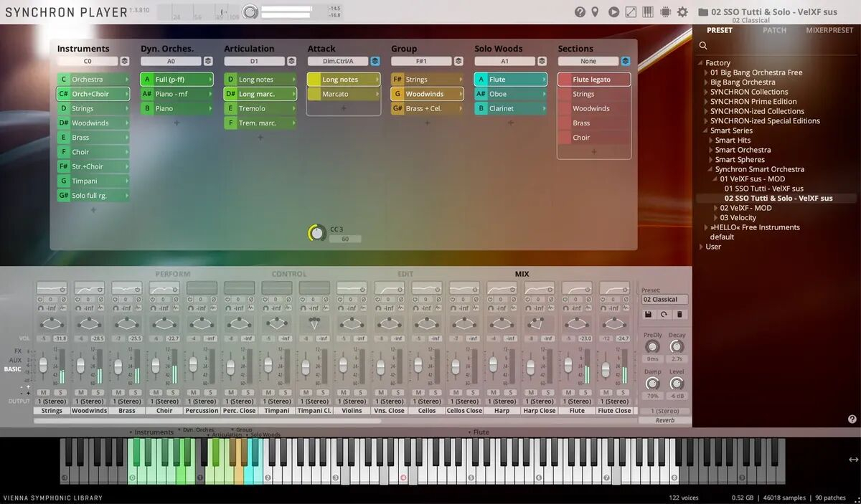Open the 02 Classical mixer preset dropdown

click(x=664, y=300)
